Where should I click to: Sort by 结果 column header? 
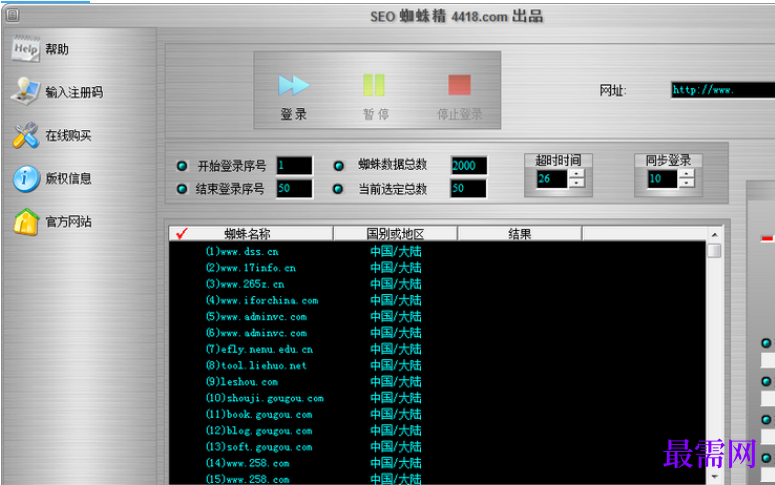click(x=519, y=233)
